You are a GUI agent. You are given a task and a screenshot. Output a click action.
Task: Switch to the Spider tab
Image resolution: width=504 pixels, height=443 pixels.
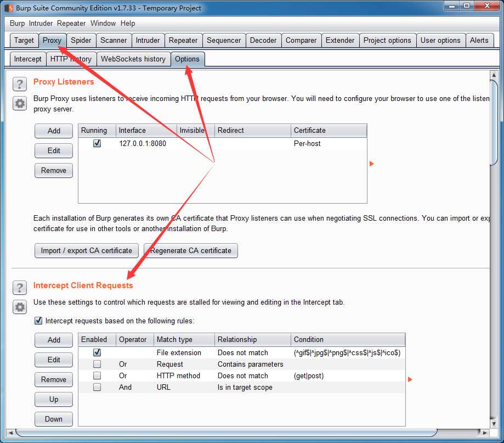tap(81, 40)
